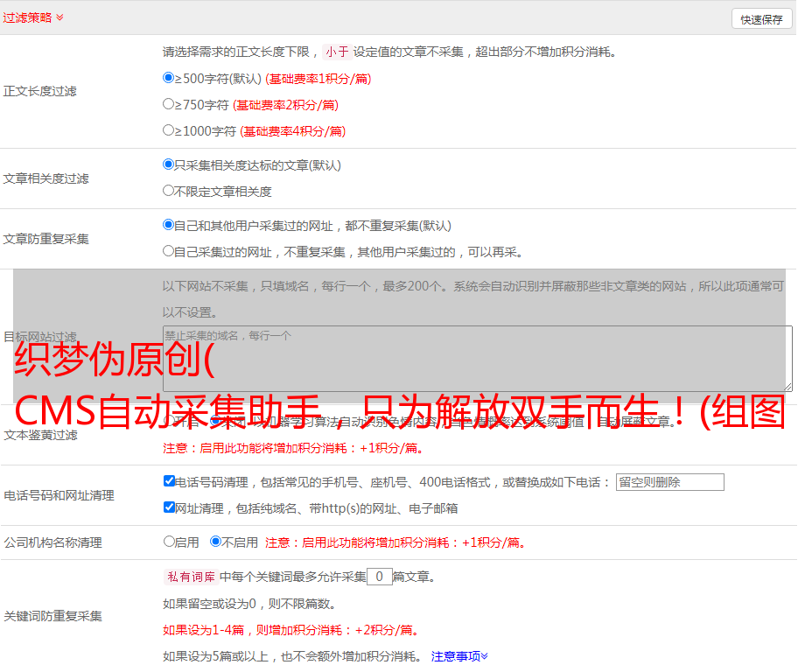Image resolution: width=798 pixels, height=672 pixels.
Task: Select 启用 for 公司机构名称清理
Action: pyautogui.click(x=169, y=542)
